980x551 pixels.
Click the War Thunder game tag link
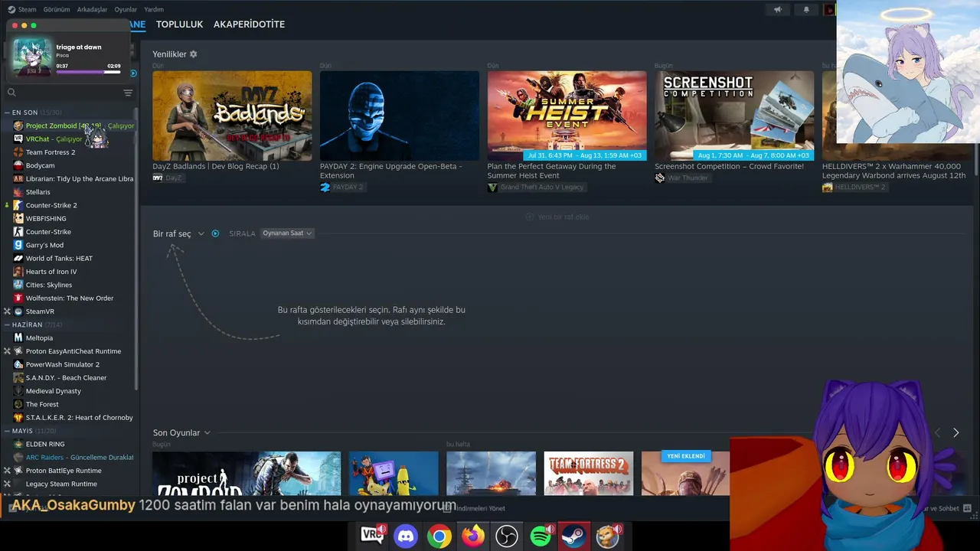[x=681, y=178]
